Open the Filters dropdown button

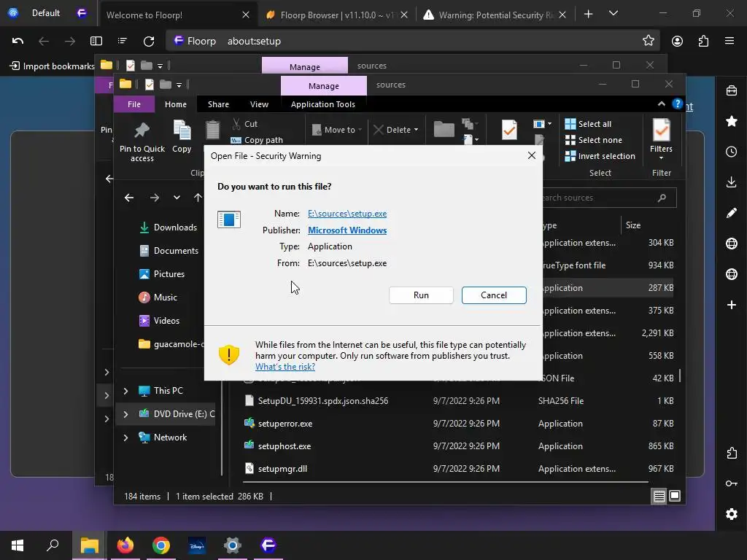click(661, 139)
